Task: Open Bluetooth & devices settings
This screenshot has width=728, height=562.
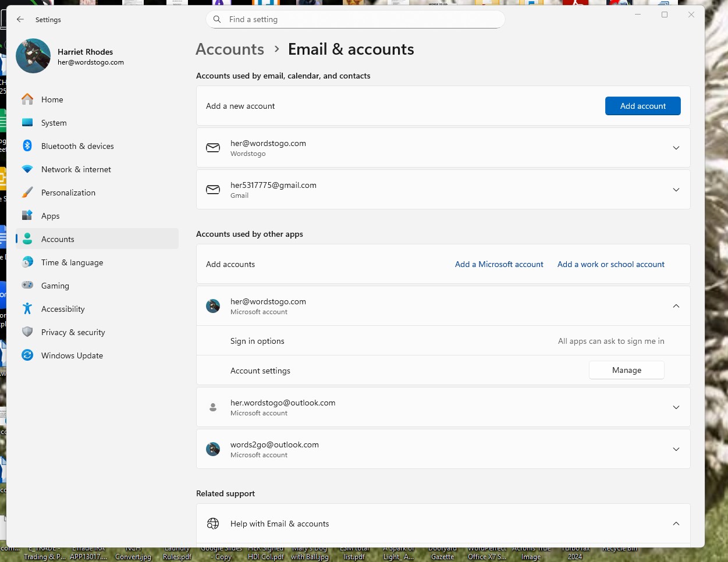Action: (97, 146)
